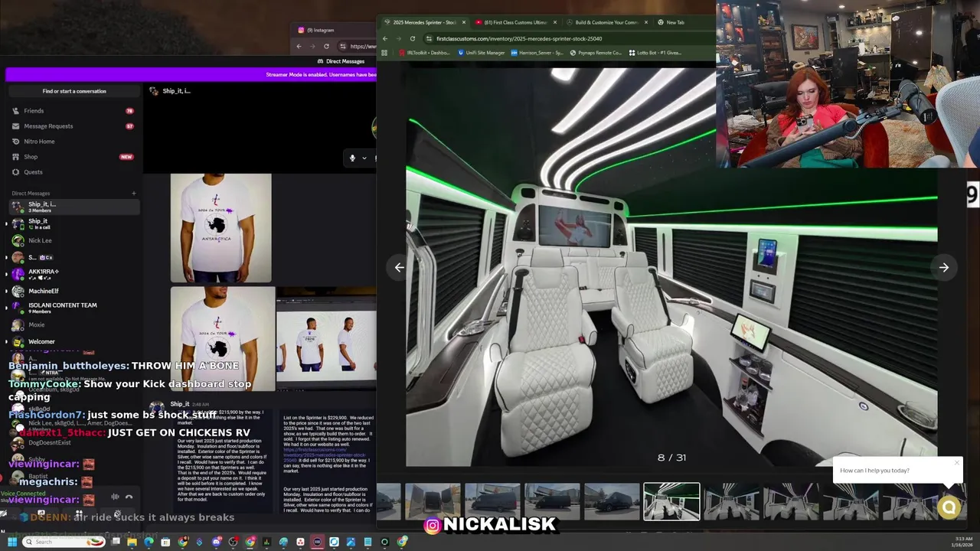Click the browser address bar URL
The image size is (980, 551).
click(519, 38)
